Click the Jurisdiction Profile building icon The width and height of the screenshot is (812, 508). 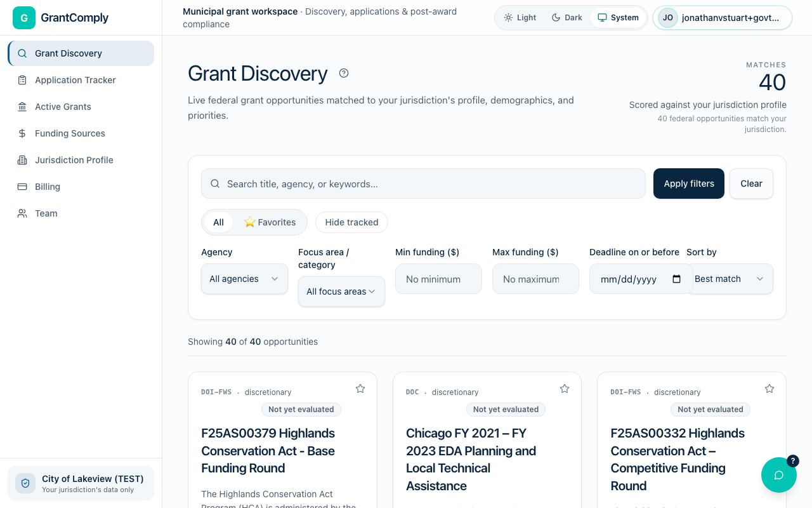(x=22, y=160)
